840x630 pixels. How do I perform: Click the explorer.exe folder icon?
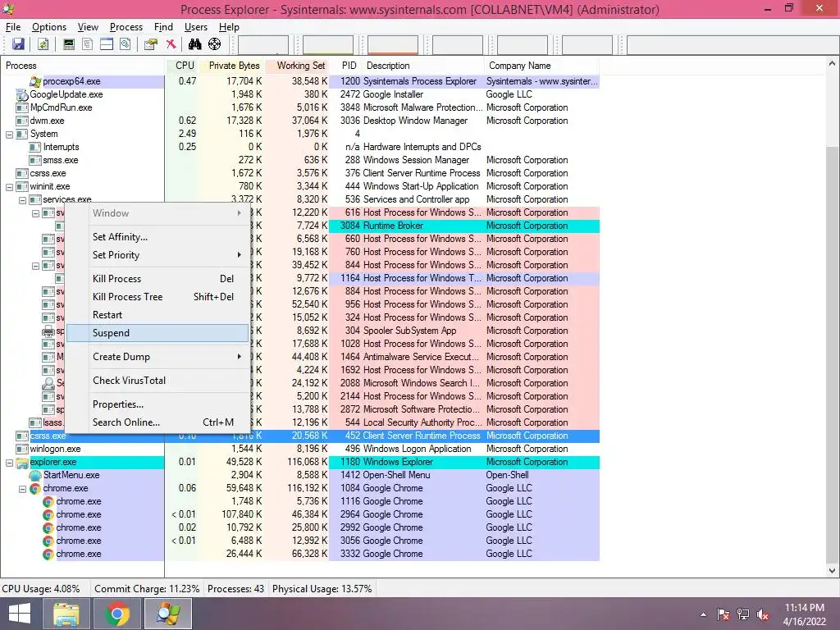22,463
